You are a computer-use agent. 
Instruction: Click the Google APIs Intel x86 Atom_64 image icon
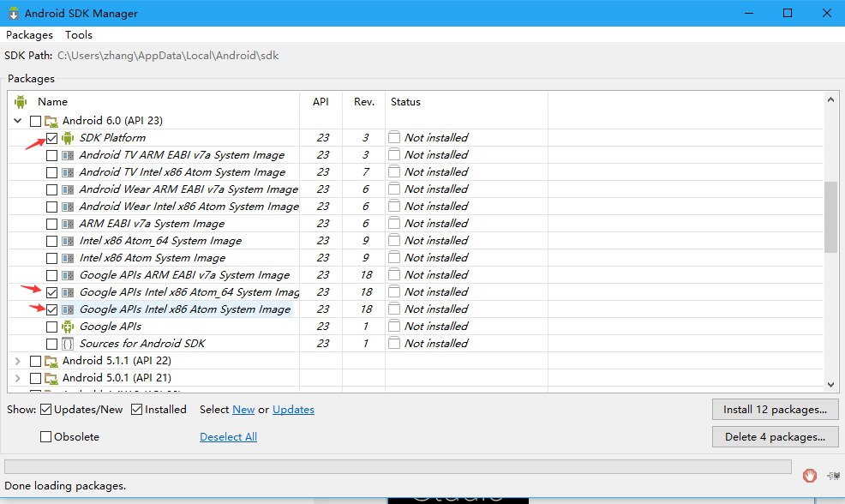(x=68, y=292)
